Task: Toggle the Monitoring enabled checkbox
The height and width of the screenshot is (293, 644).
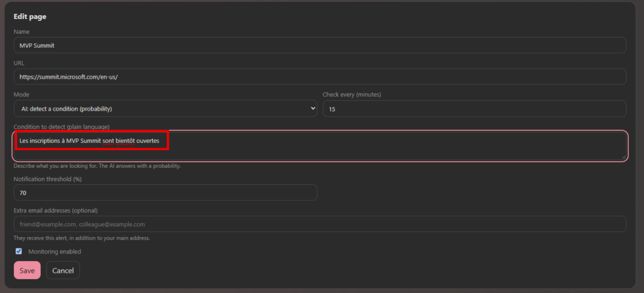Action: 18,251
